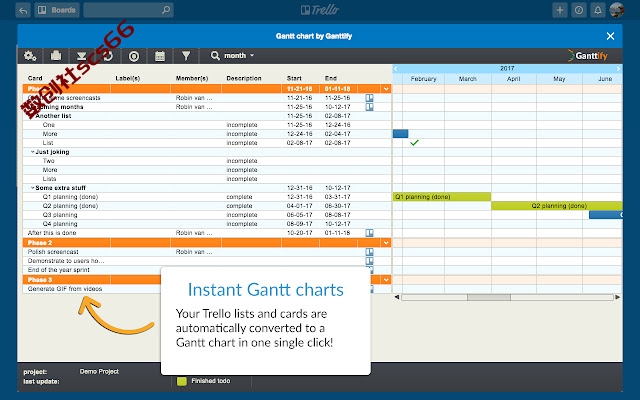
Task: Click the Label(s) column header
Action: click(128, 78)
